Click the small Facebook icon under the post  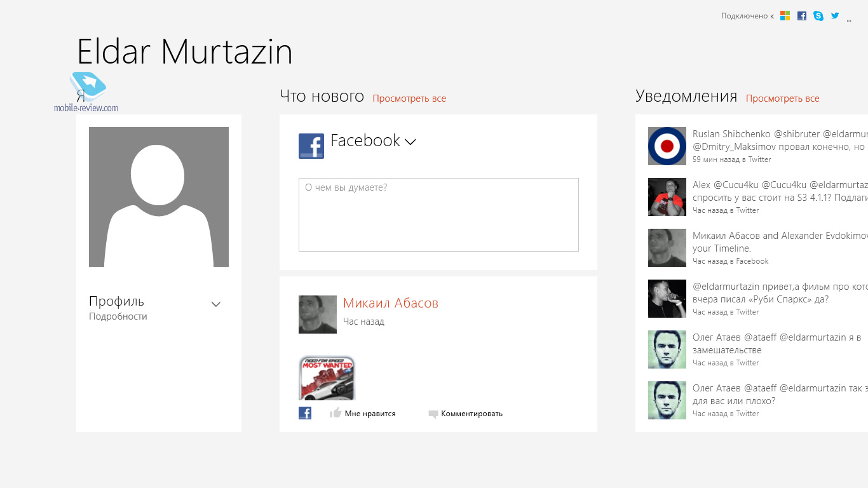pos(305,413)
